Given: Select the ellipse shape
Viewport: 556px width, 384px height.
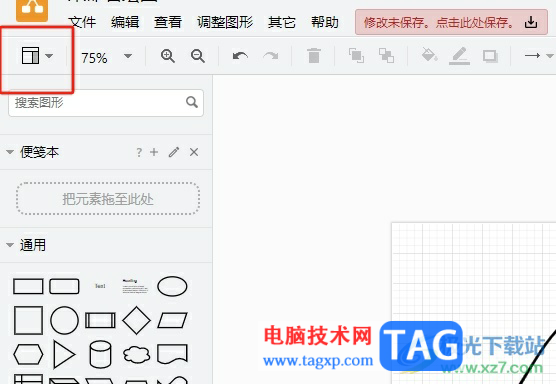Looking at the screenshot, I should pyautogui.click(x=172, y=286).
